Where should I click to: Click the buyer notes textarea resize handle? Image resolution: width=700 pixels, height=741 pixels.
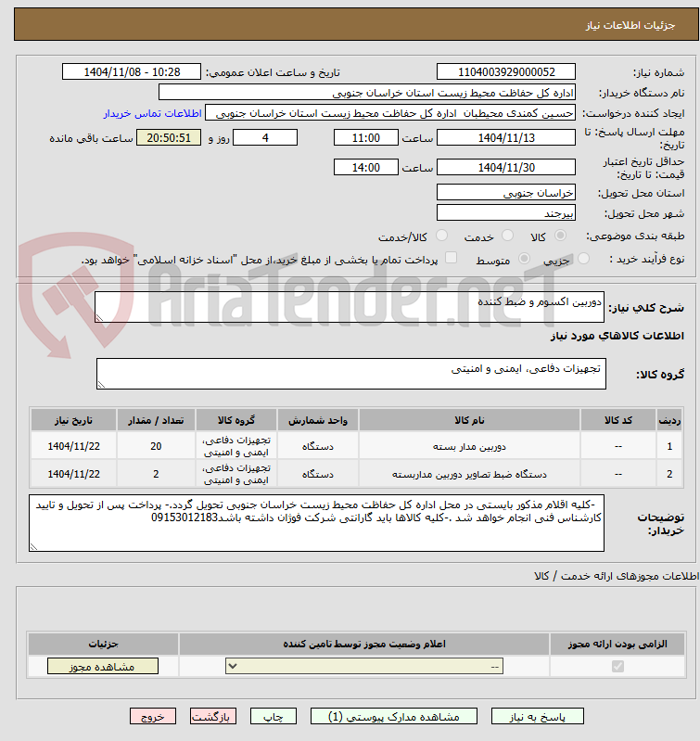click(x=33, y=547)
